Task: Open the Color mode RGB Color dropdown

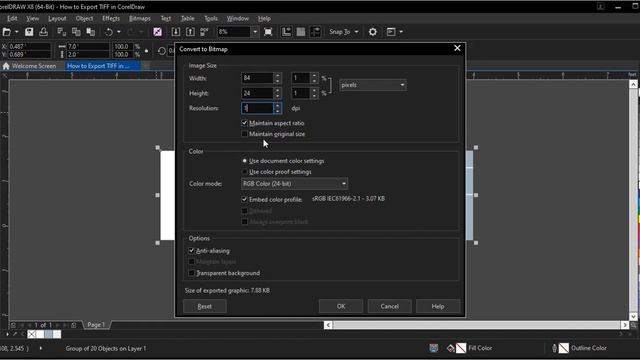Action: click(294, 184)
